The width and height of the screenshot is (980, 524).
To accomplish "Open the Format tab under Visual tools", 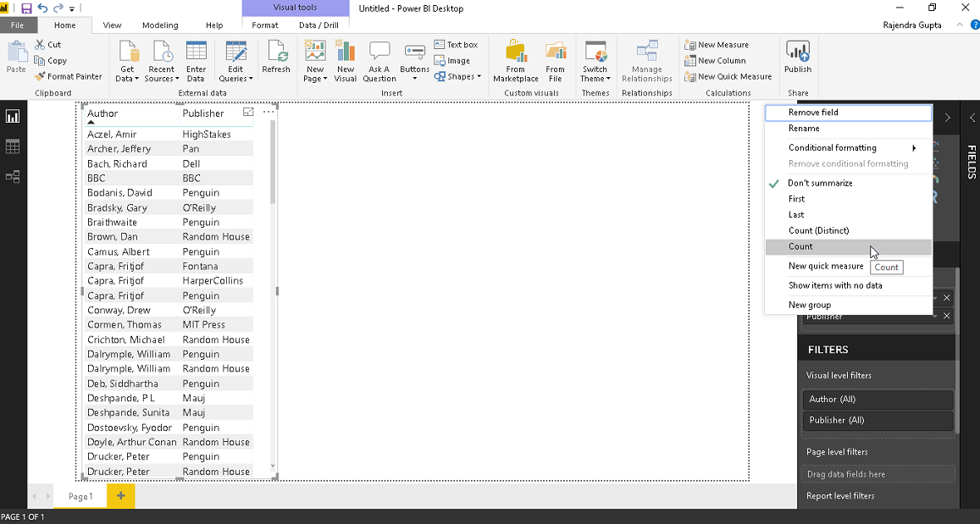I will tap(265, 25).
